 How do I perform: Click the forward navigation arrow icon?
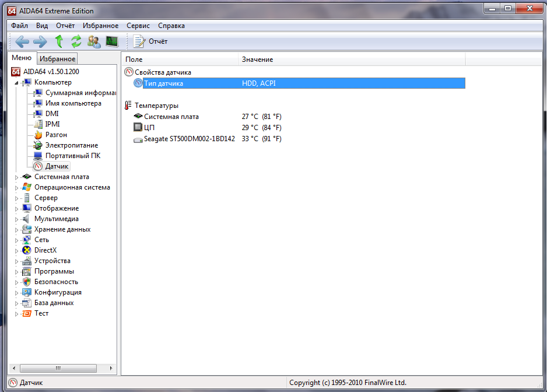pyautogui.click(x=40, y=41)
